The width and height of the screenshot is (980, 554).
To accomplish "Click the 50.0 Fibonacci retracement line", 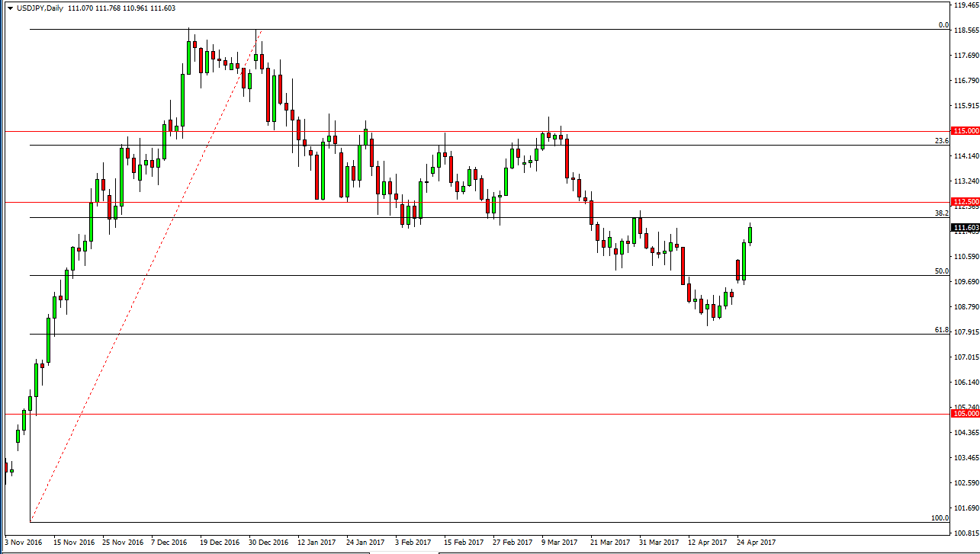I will 458,274.
